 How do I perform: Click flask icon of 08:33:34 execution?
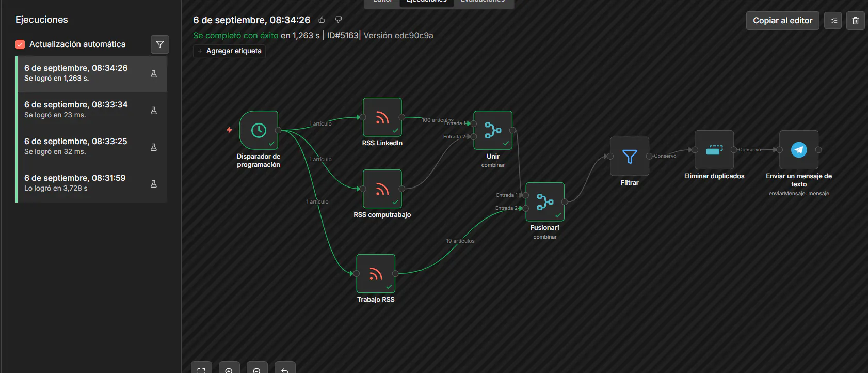154,111
